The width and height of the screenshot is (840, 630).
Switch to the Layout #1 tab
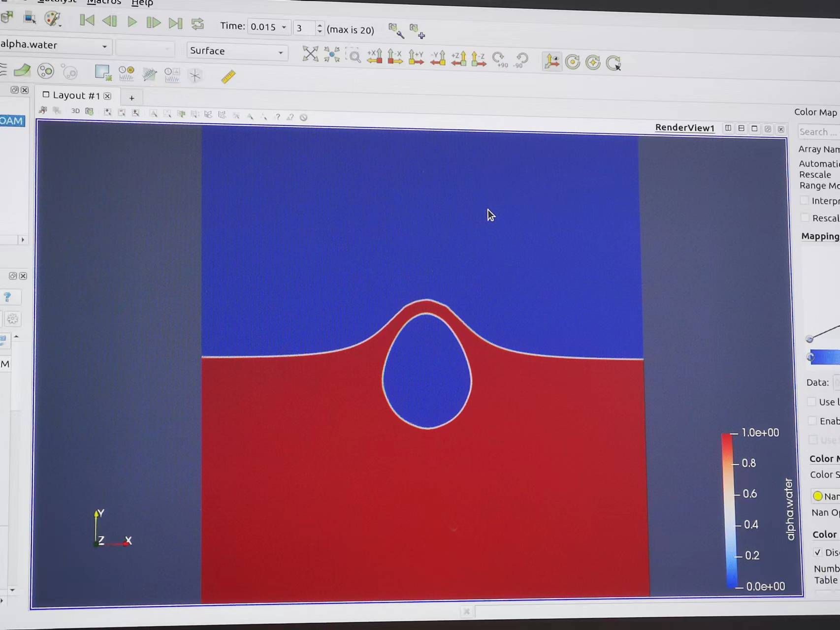[x=76, y=95]
